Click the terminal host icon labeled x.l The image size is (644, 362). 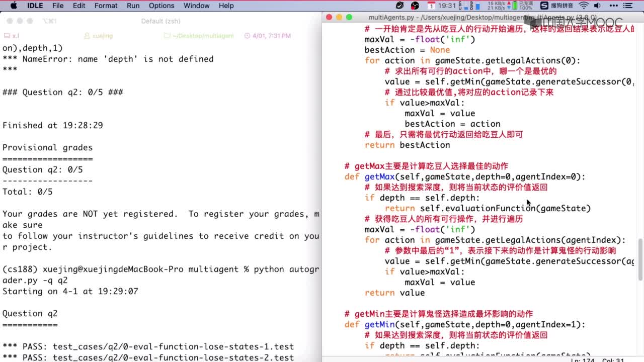point(12,36)
